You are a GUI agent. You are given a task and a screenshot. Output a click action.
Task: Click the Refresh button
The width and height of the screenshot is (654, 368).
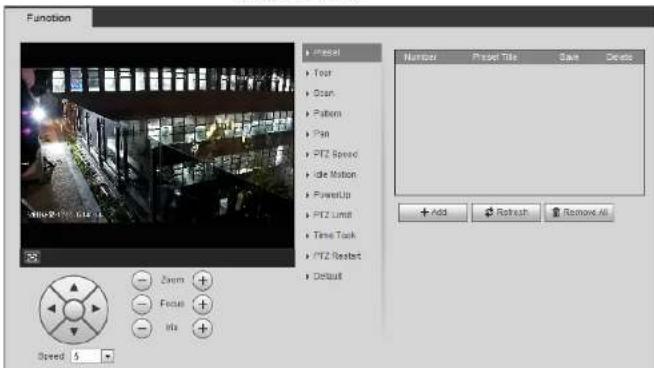506,212
